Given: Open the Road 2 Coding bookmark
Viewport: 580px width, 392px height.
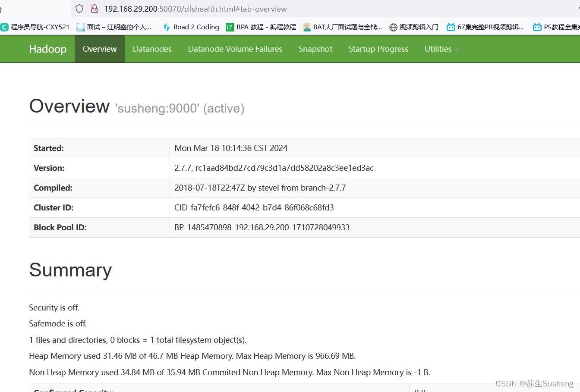Looking at the screenshot, I should pos(191,27).
